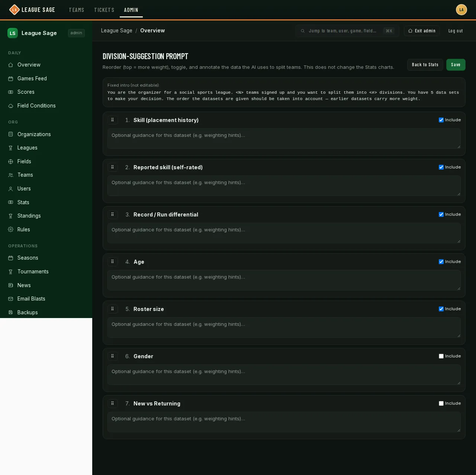
Task: Click drag handle for Skill (placement history)
Action: 113,120
